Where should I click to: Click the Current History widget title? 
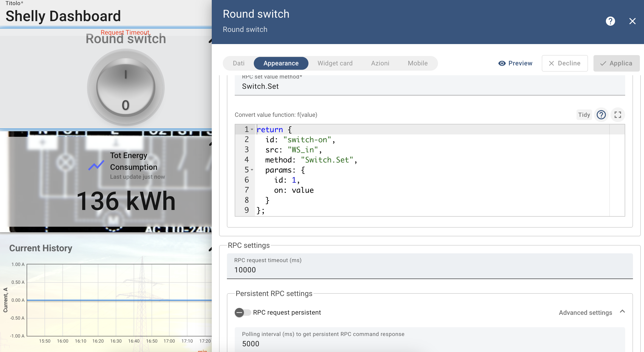click(x=41, y=248)
